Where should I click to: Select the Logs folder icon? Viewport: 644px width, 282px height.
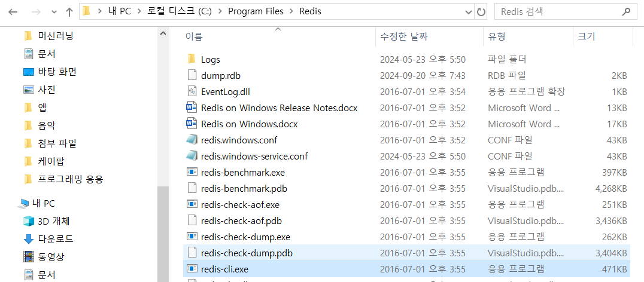click(192, 59)
